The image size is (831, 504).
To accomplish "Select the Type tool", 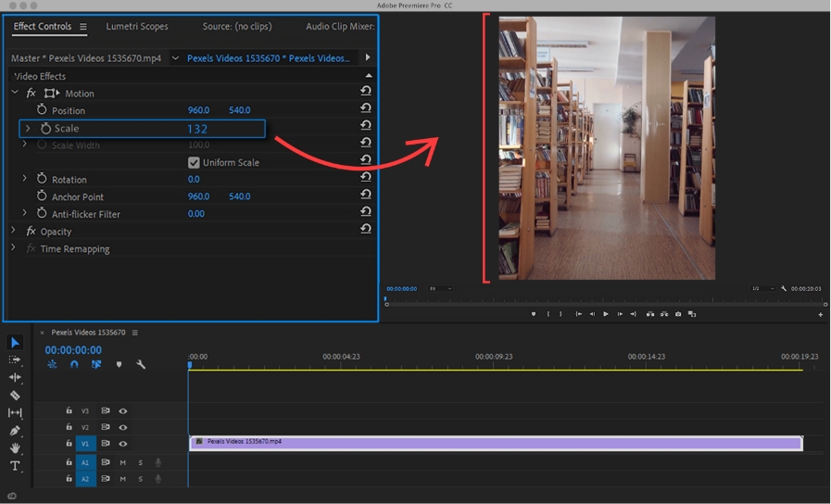I will point(15,466).
